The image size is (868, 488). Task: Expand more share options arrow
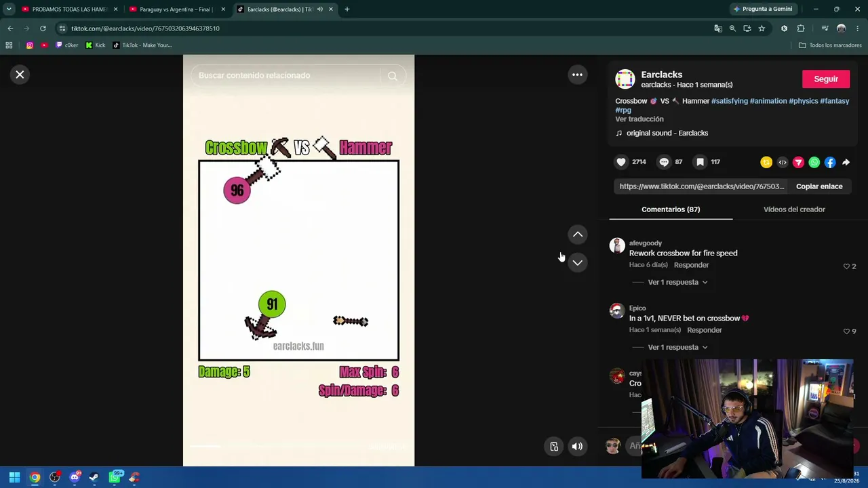(x=846, y=162)
